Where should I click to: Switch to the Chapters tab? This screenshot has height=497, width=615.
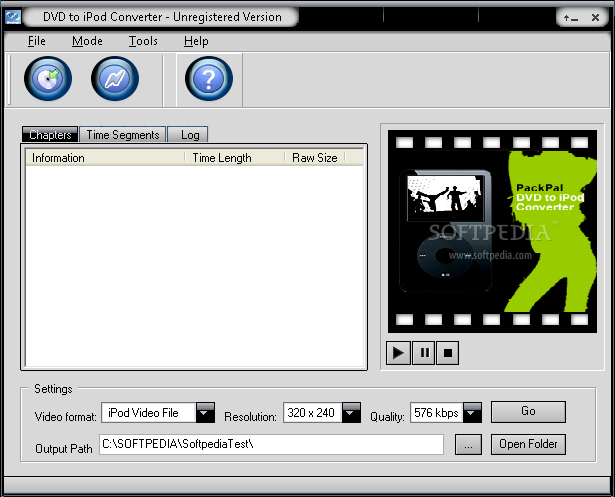click(50, 135)
